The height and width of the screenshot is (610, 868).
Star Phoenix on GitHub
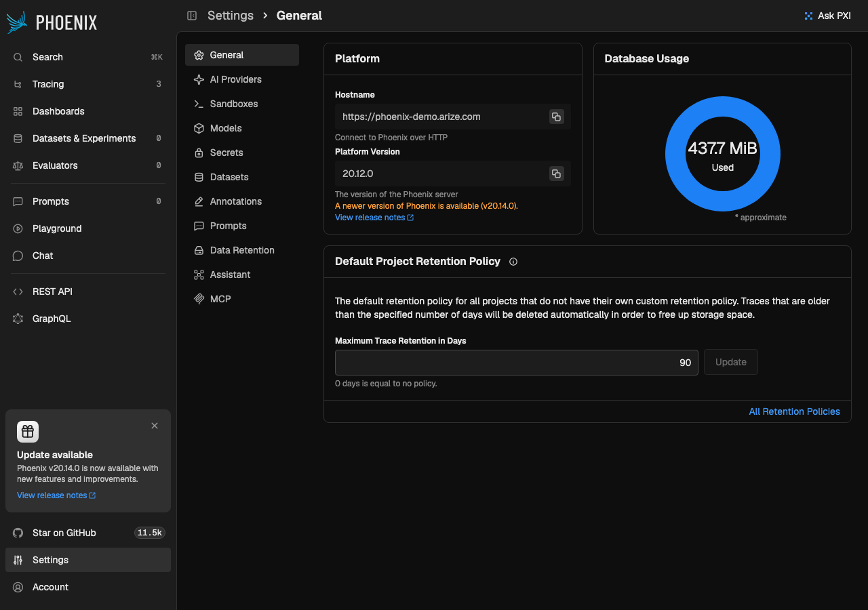pos(88,533)
